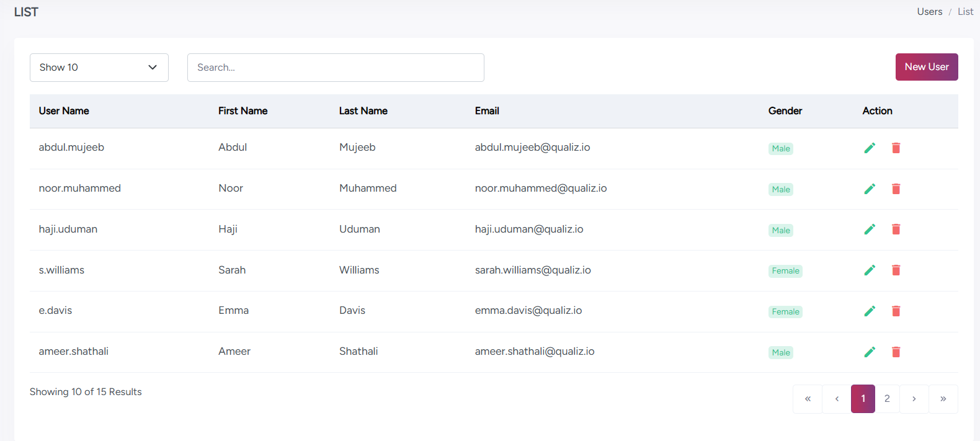The width and height of the screenshot is (980, 441).
Task: Click the New User button
Action: point(926,67)
